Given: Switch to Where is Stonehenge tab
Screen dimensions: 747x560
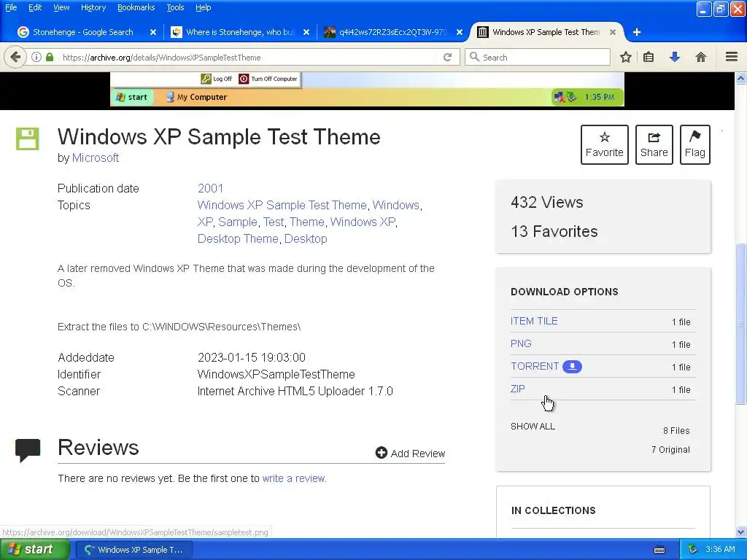Looking at the screenshot, I should [240, 32].
